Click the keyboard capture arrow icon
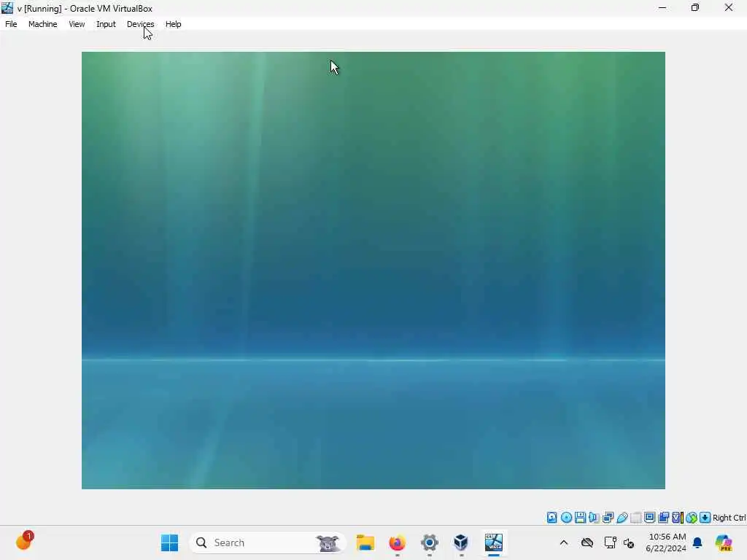This screenshot has height=560, width=747. click(705, 518)
